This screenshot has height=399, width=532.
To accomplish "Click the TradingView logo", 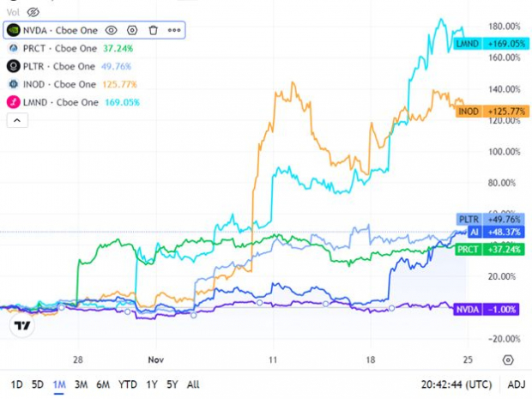I will [23, 325].
